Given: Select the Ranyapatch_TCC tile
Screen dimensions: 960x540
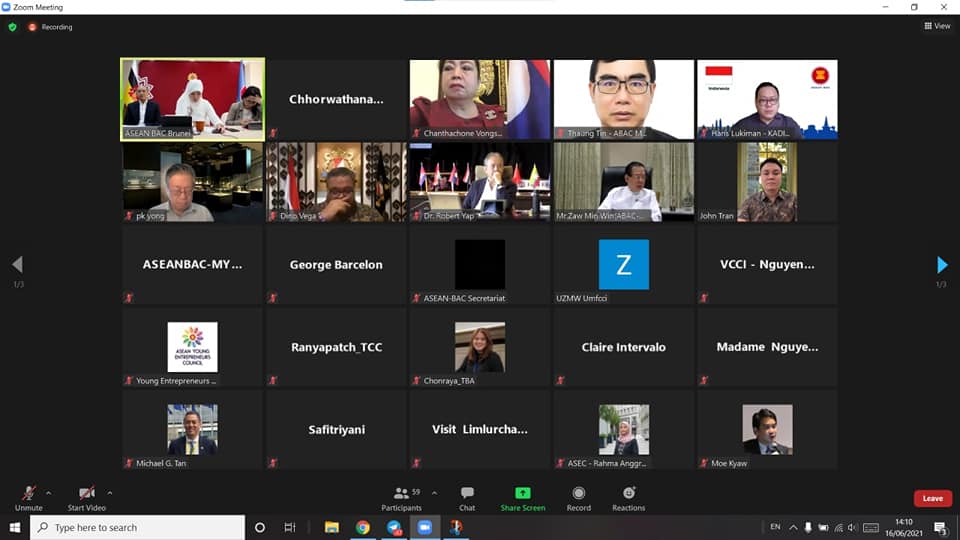Looking at the screenshot, I should click(x=336, y=347).
